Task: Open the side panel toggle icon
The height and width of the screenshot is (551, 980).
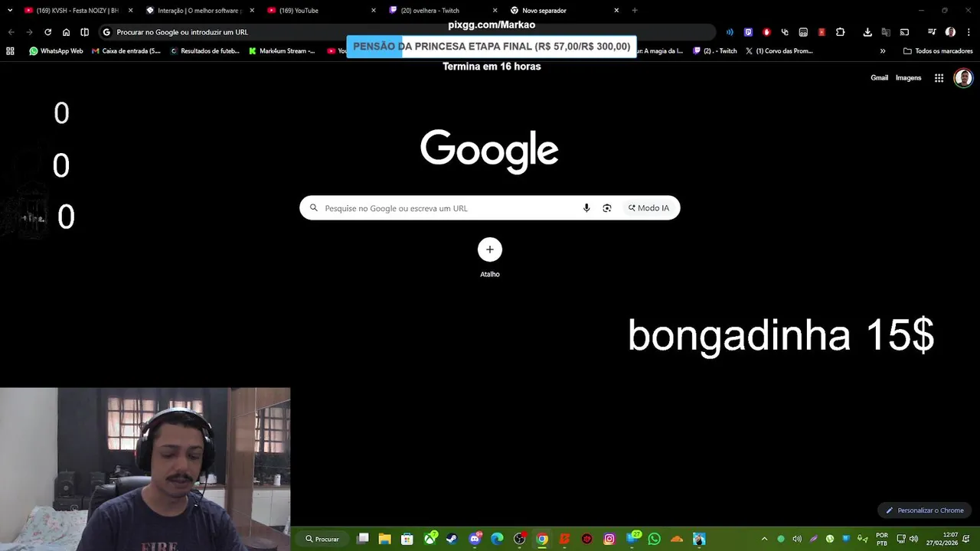Action: tap(84, 32)
